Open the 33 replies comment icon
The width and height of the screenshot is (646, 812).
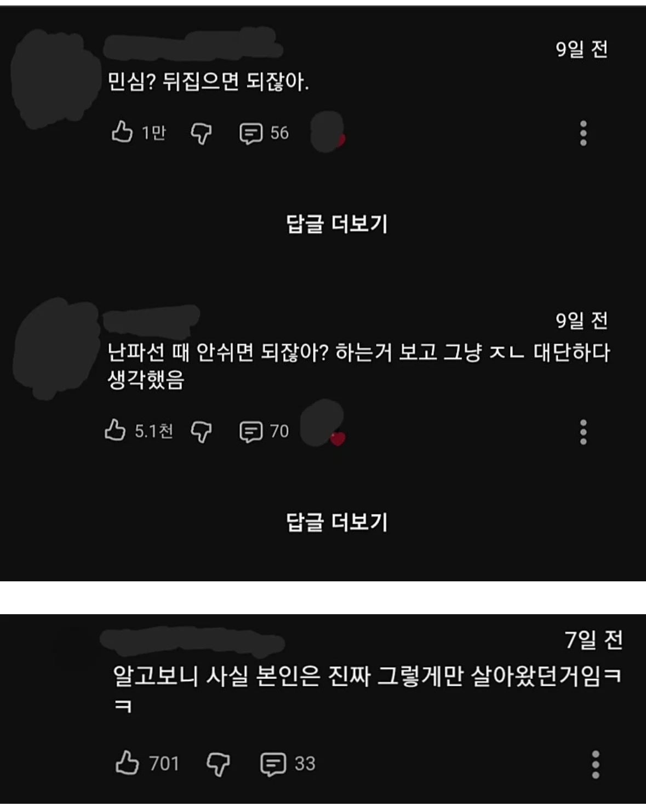click(273, 764)
